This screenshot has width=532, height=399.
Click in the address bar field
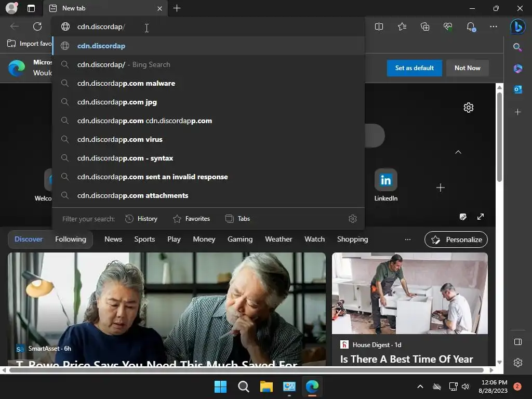coord(209,26)
